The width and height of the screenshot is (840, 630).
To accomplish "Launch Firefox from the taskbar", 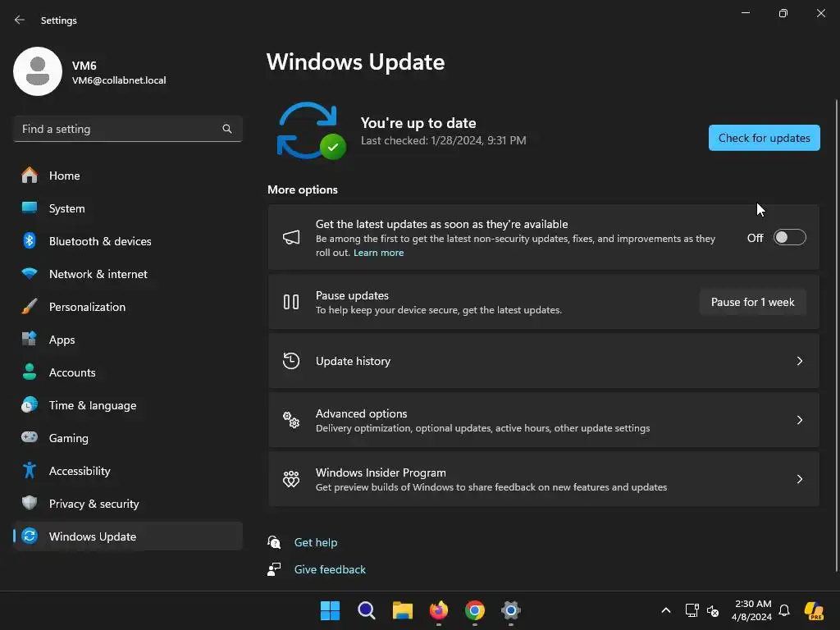I will tap(439, 610).
